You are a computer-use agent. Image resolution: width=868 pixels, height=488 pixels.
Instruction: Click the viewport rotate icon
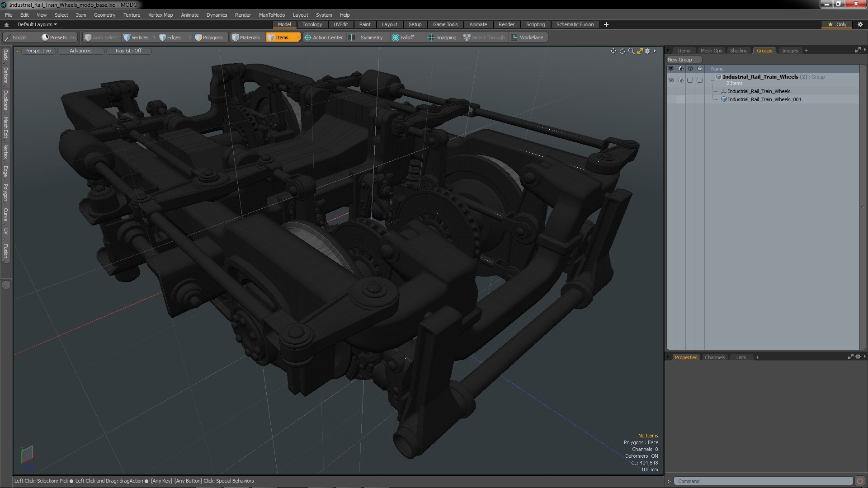[622, 51]
